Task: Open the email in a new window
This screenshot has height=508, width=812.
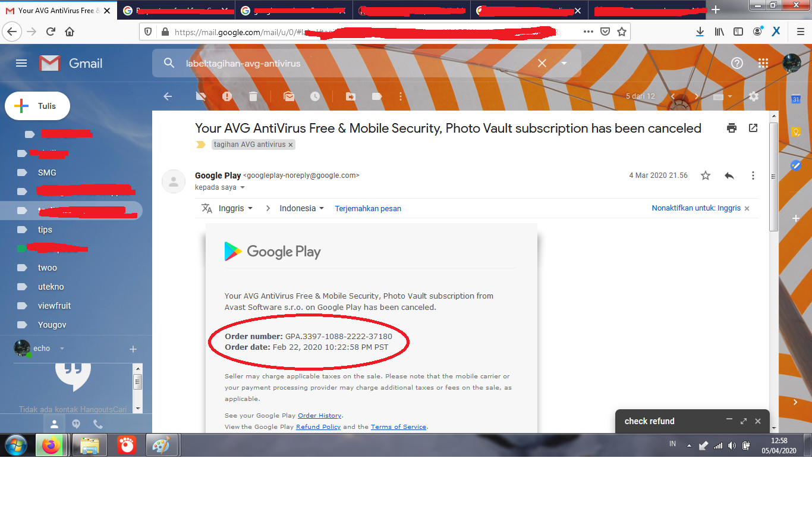Action: point(753,128)
